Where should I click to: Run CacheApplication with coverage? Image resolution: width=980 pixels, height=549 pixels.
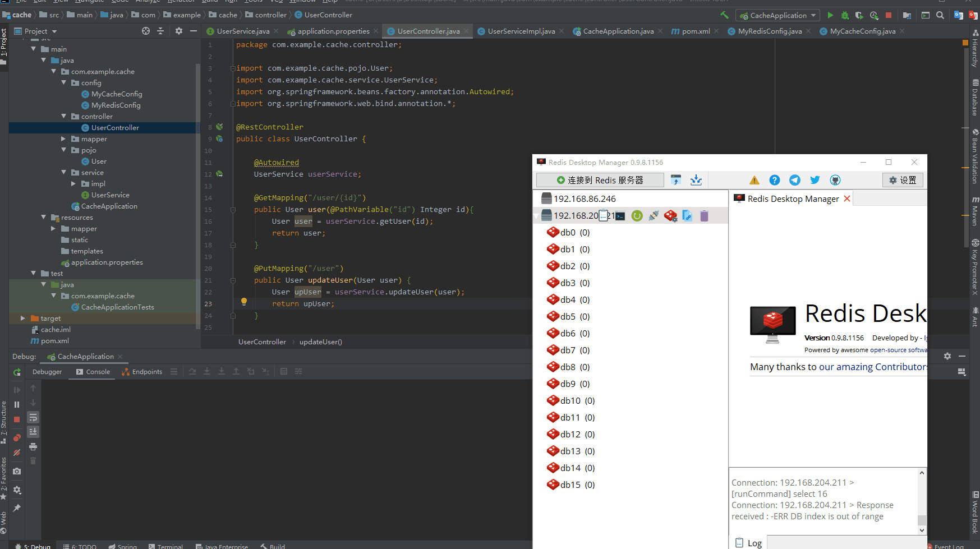point(859,15)
